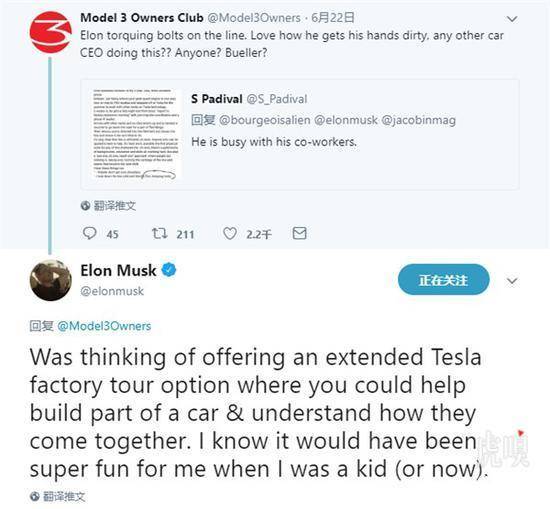Click the retweet arrows icon

coord(159,233)
